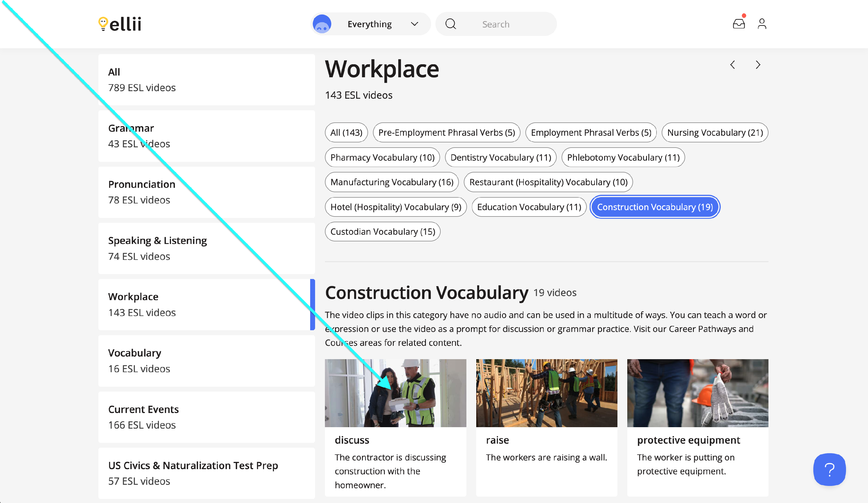
Task: Open the 'raise' video title link
Action: click(497, 440)
